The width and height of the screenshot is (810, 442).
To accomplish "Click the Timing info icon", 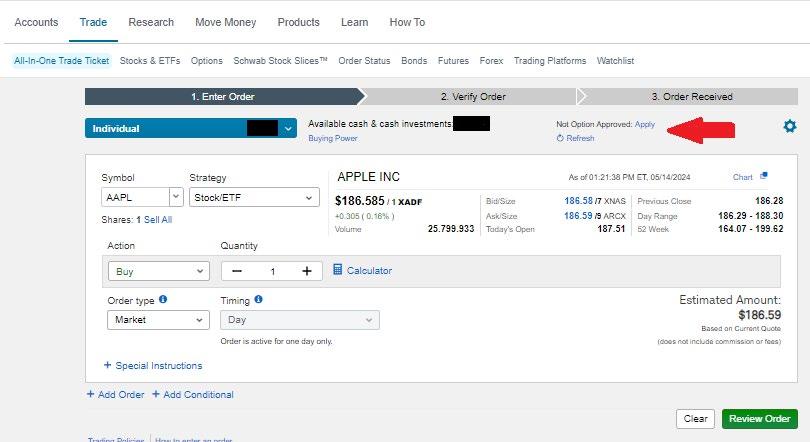I will tap(258, 299).
